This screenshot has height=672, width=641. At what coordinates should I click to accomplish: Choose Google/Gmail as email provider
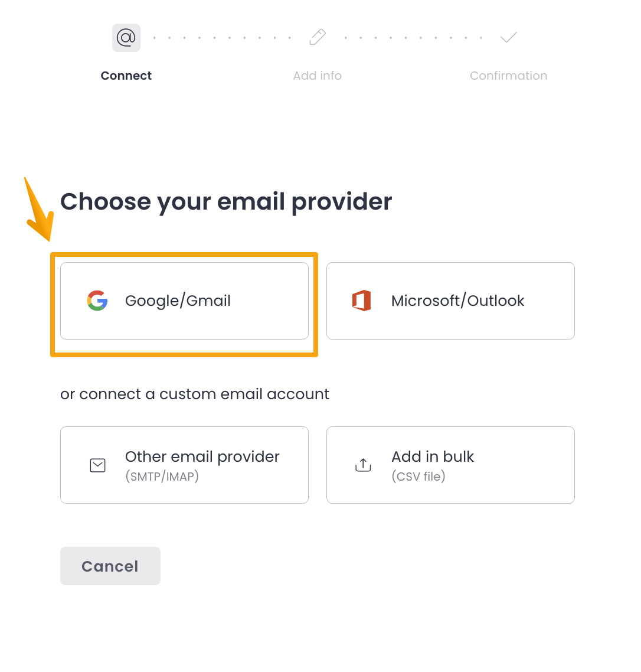coord(184,301)
